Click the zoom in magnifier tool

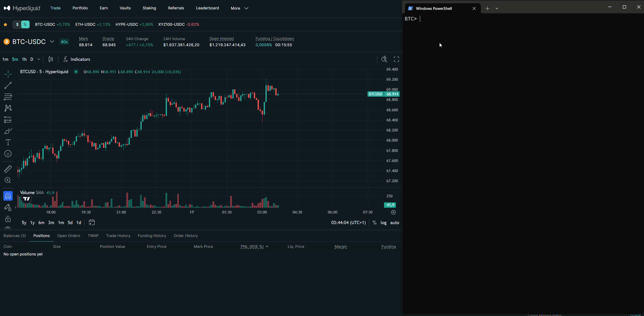pyautogui.click(x=8, y=180)
